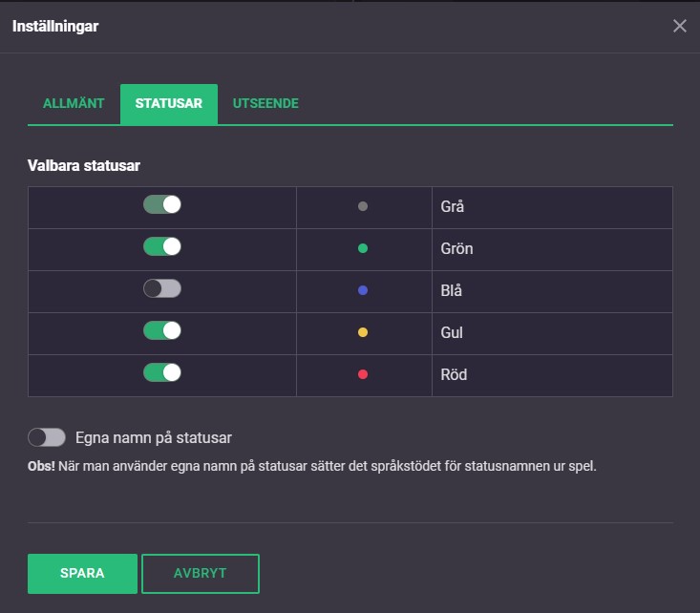Click the Blå status name label
700x613 pixels.
[453, 290]
